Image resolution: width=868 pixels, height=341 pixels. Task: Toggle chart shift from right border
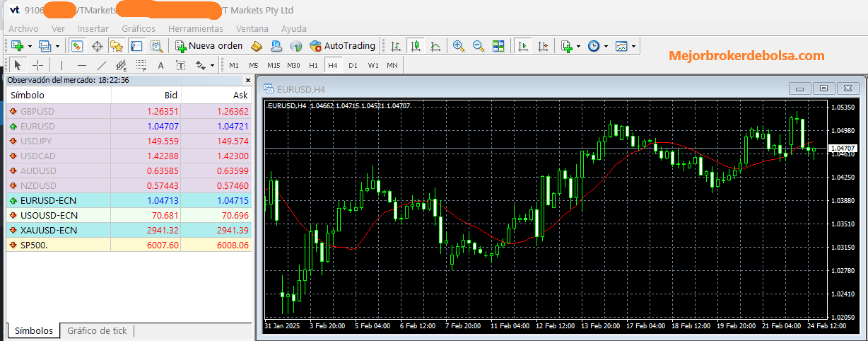click(542, 46)
